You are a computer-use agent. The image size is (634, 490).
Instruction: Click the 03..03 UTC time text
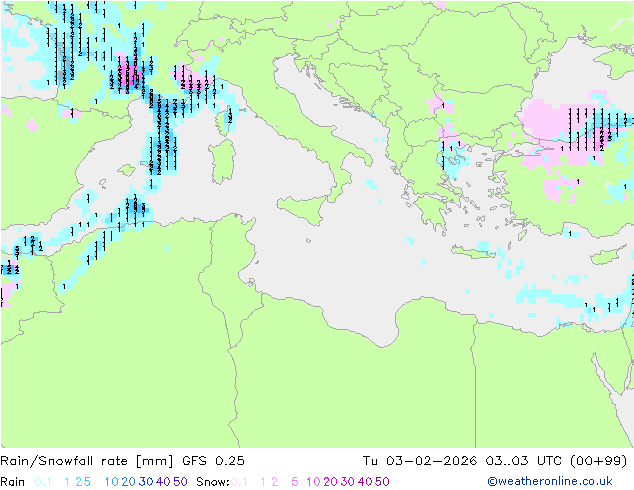(524, 461)
